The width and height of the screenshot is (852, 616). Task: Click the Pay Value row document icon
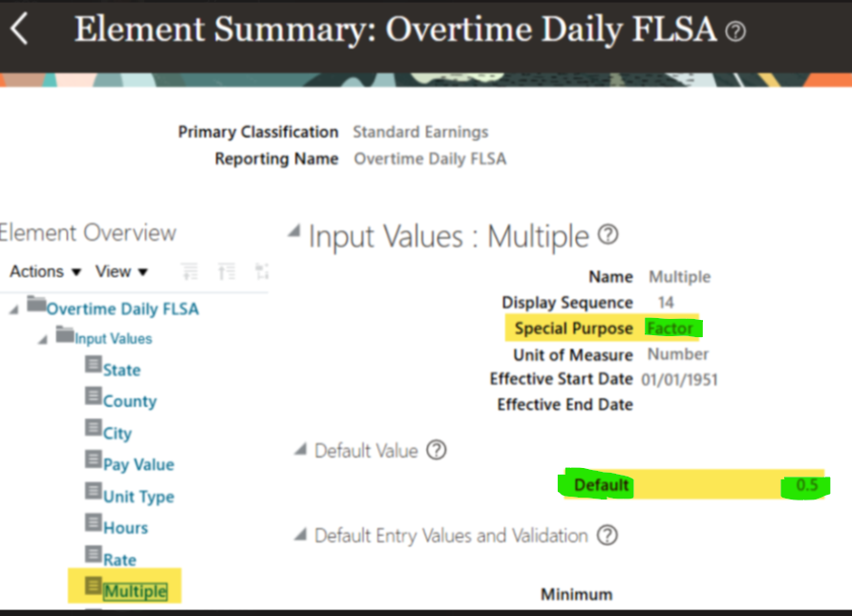94,459
